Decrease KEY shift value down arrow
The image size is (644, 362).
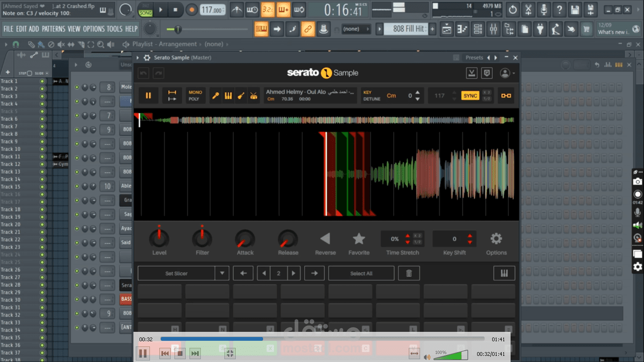pos(417,99)
